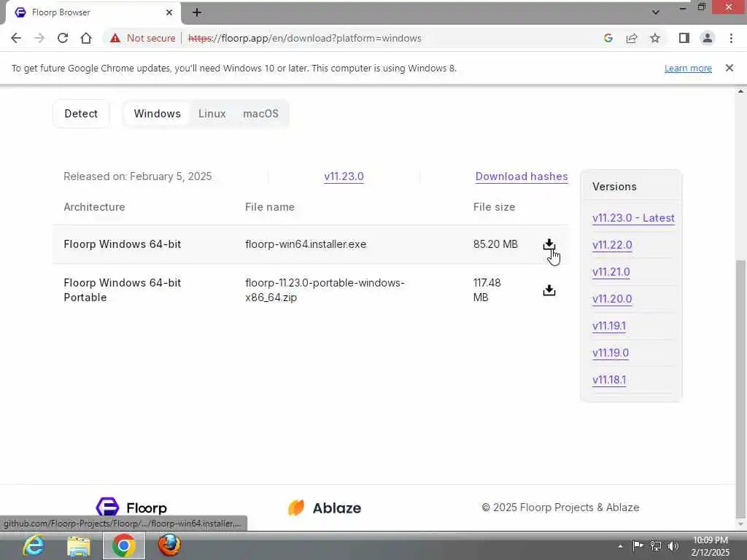Screen dimensions: 747x560
Task: Download the portable windows zip file icon
Action: point(549,290)
